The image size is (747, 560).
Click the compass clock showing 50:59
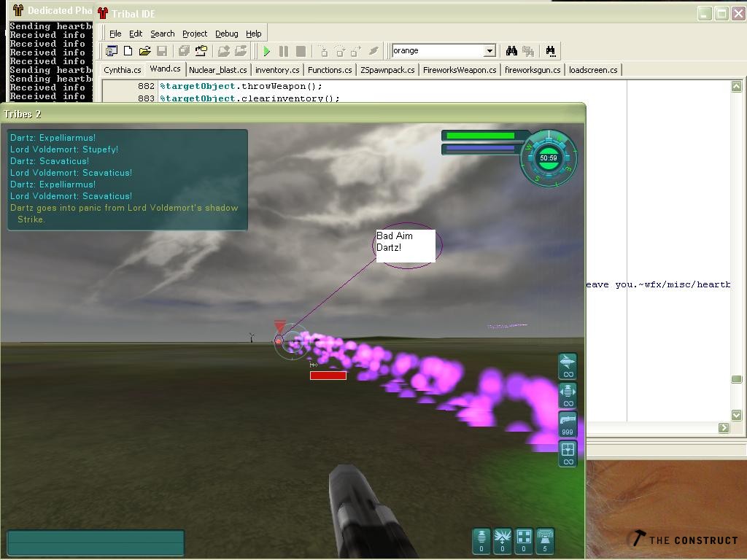click(549, 158)
